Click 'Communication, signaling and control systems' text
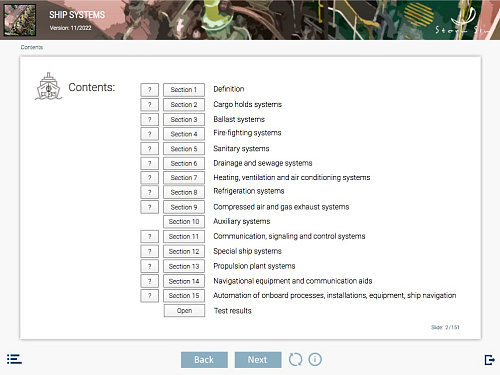This screenshot has width=500, height=375. pos(289,236)
